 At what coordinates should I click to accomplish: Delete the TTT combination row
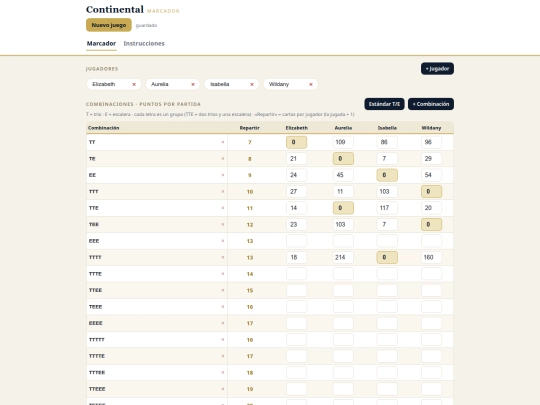pos(222,191)
